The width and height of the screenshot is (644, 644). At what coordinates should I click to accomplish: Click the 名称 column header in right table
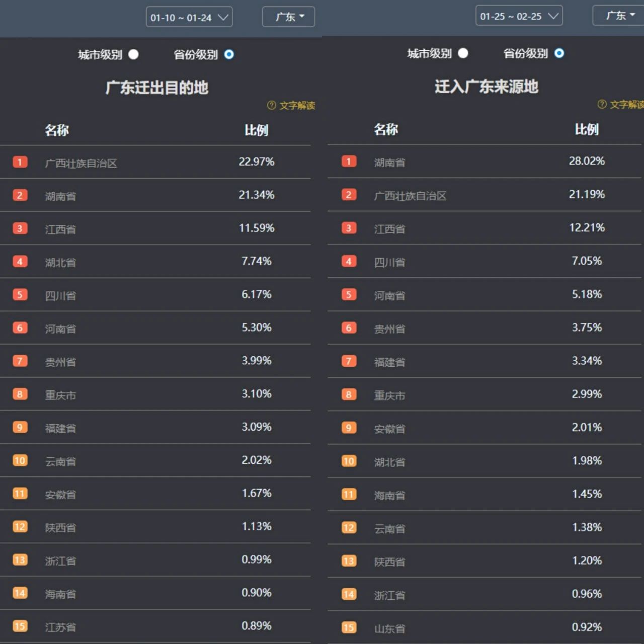pyautogui.click(x=386, y=129)
